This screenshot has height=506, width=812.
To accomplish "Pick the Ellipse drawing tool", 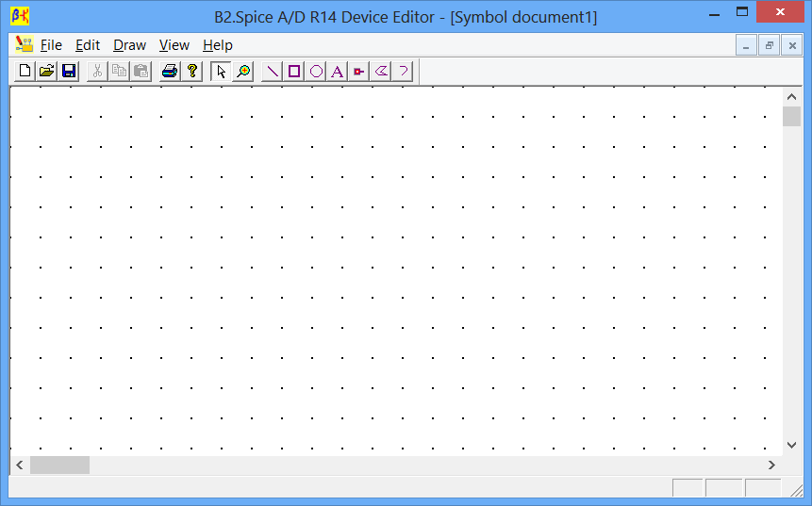I will coord(316,71).
